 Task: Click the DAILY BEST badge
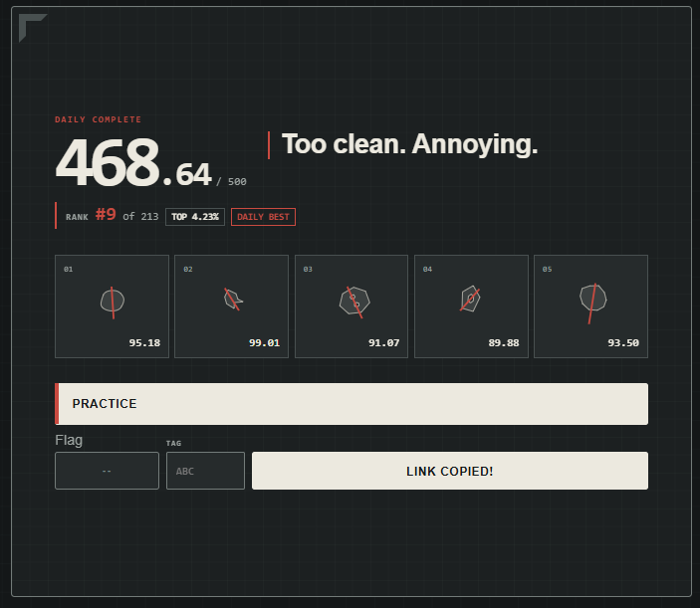264,217
